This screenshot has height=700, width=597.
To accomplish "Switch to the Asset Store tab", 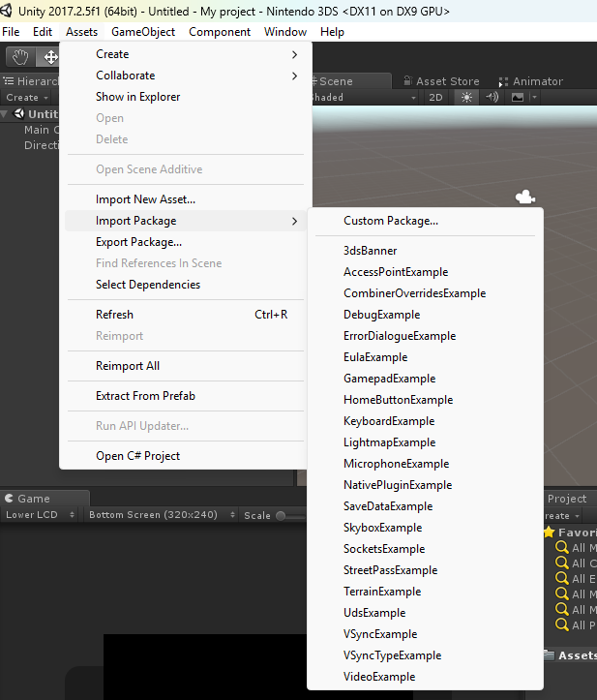I will [x=441, y=81].
